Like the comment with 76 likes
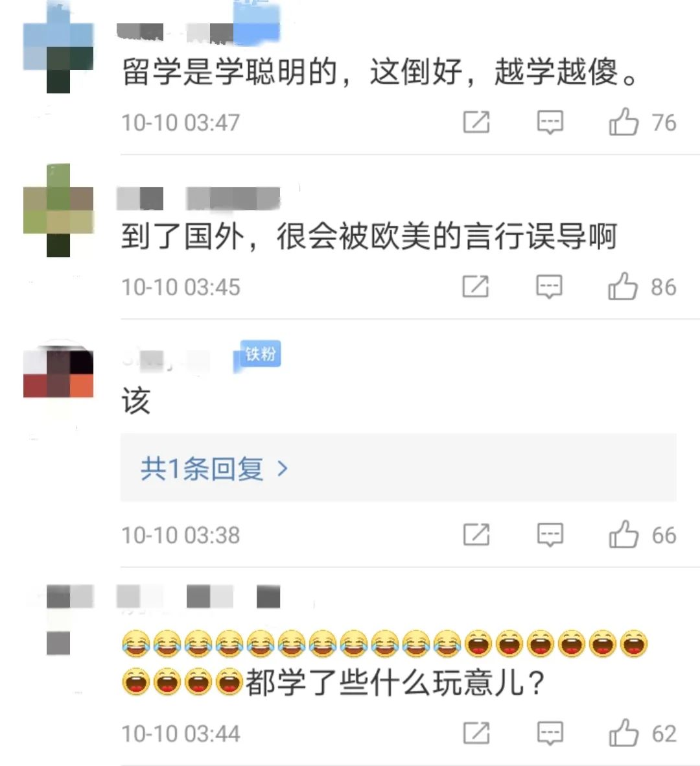 pyautogui.click(x=624, y=122)
